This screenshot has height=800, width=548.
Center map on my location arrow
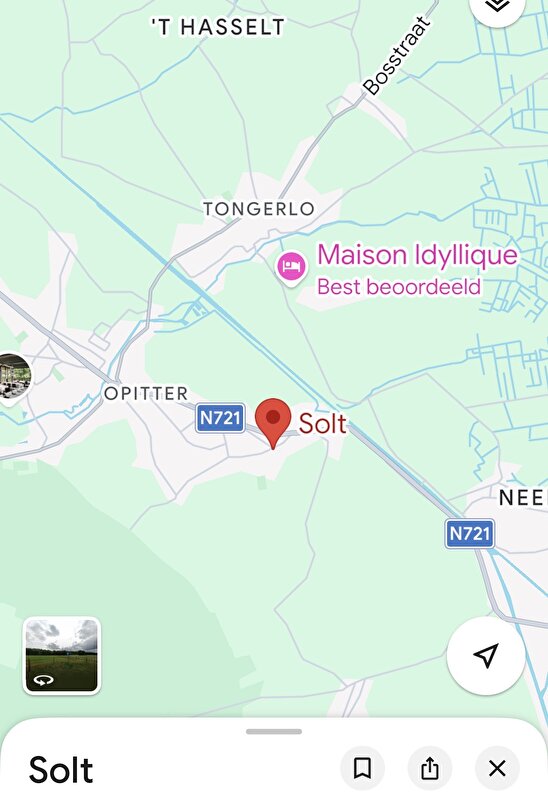coord(486,656)
